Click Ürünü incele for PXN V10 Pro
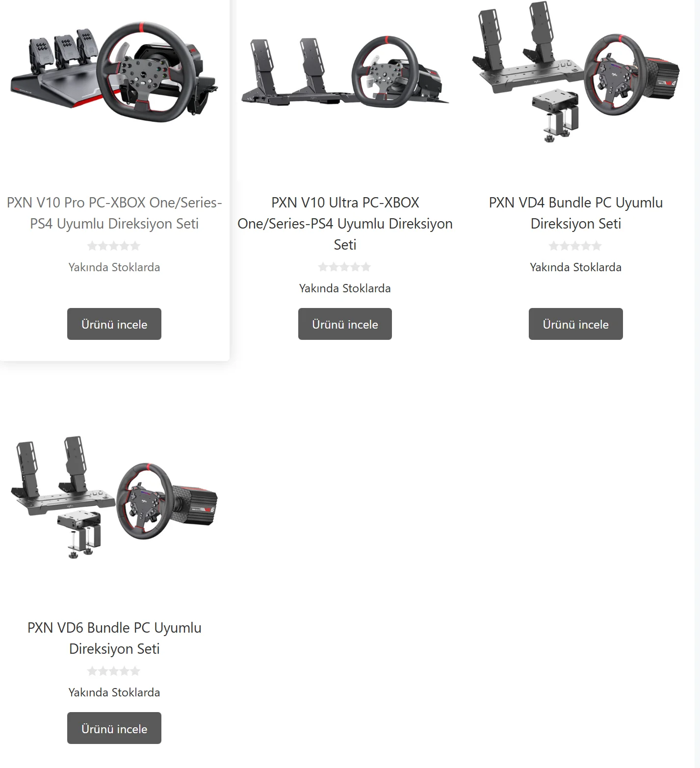Viewport: 700px width, 768px height. point(114,324)
